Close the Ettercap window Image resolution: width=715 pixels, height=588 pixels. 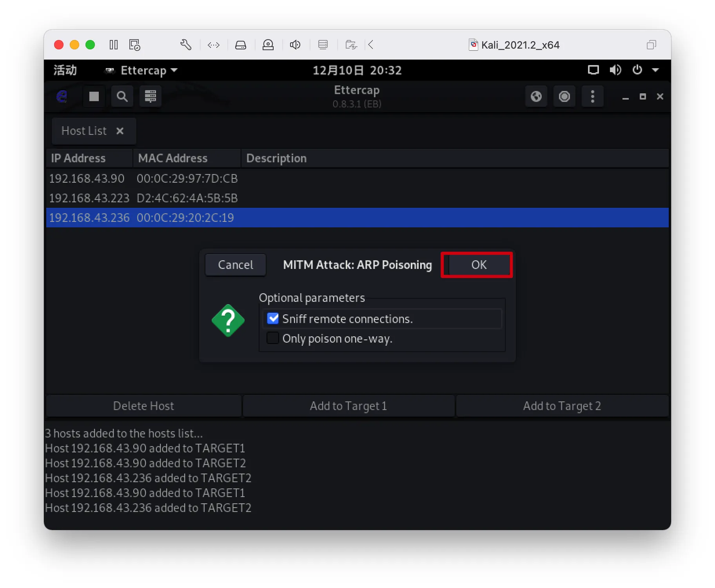660,96
